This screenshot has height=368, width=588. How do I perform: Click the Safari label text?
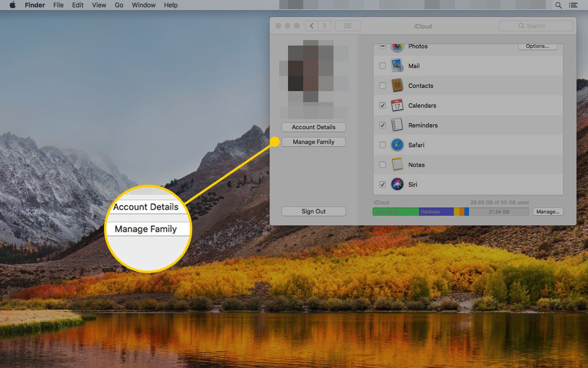click(x=416, y=145)
